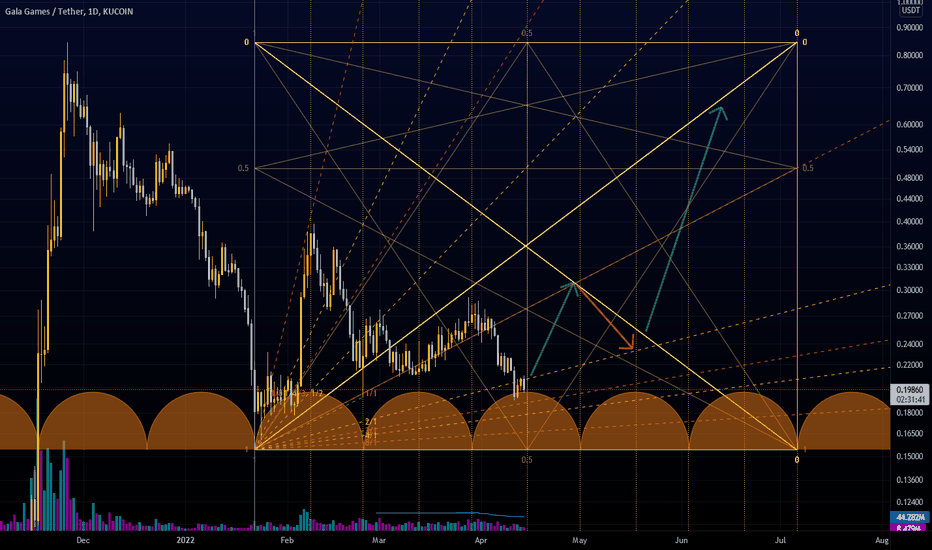
Task: Select the 0.12400 axis value
Action: (909, 502)
